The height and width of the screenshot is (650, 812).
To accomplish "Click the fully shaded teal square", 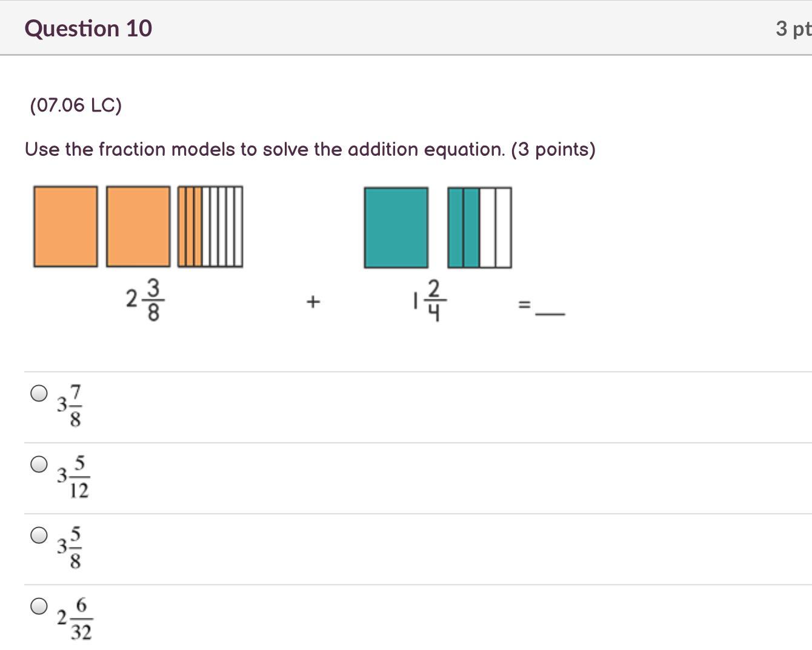I will [396, 227].
